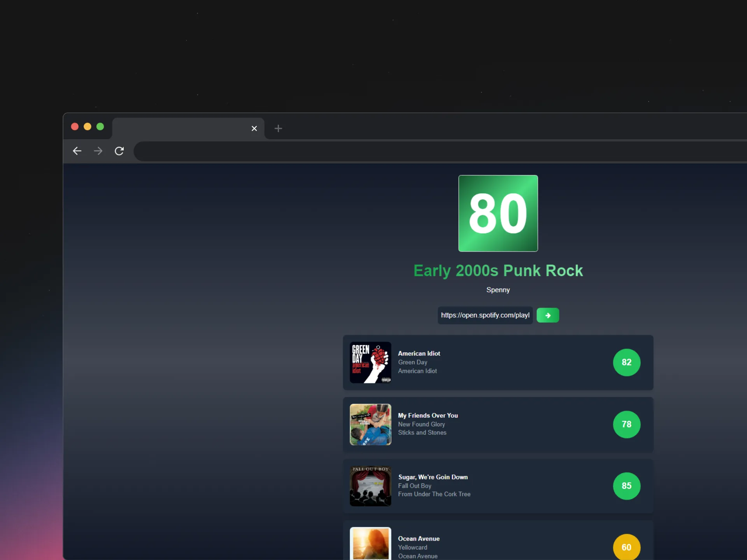
Task: Click the 85 popularity score badge
Action: tap(626, 486)
